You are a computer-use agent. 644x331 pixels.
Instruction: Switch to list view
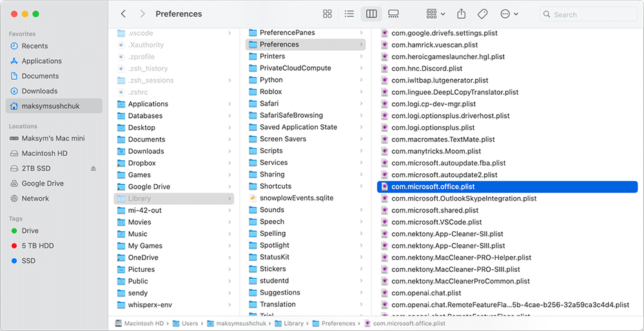click(x=349, y=14)
